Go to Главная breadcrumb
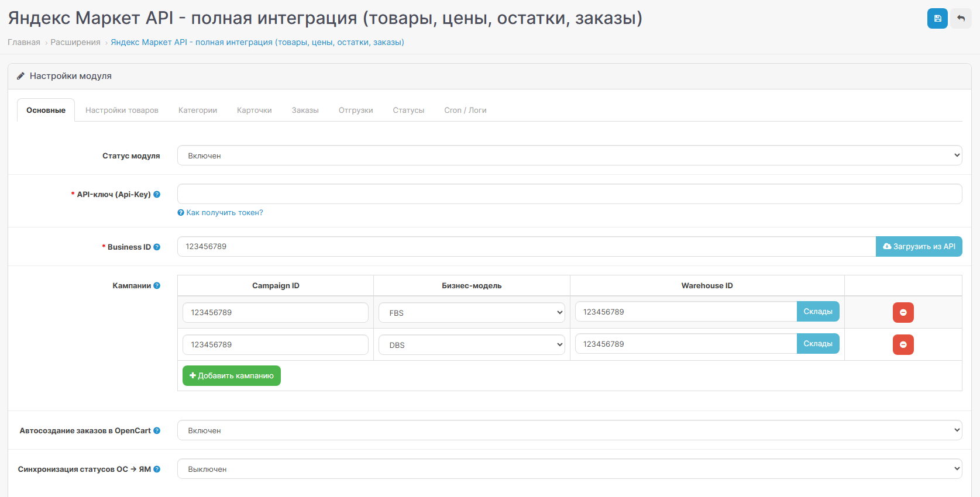Screen dimensions: 980x497 (x=24, y=42)
